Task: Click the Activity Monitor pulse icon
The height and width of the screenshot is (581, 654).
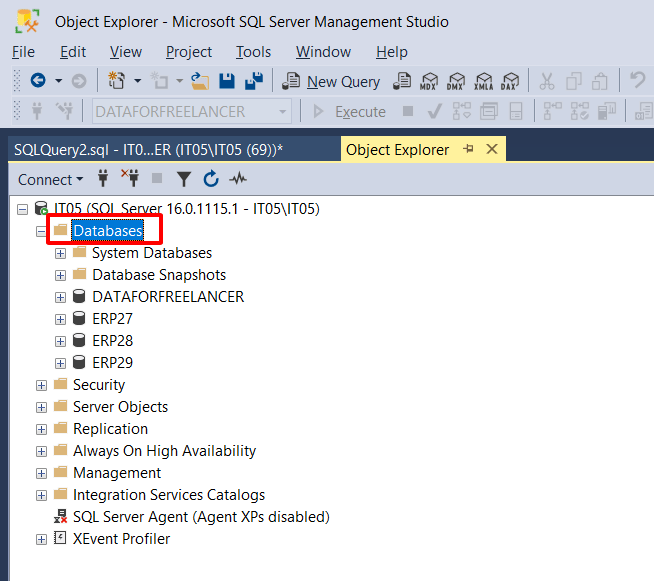Action: [x=238, y=179]
